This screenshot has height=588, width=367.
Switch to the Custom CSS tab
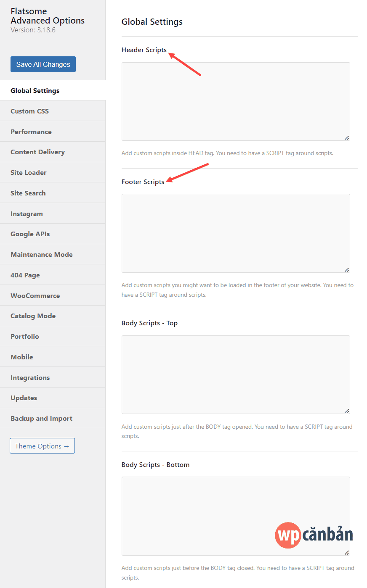[29, 111]
